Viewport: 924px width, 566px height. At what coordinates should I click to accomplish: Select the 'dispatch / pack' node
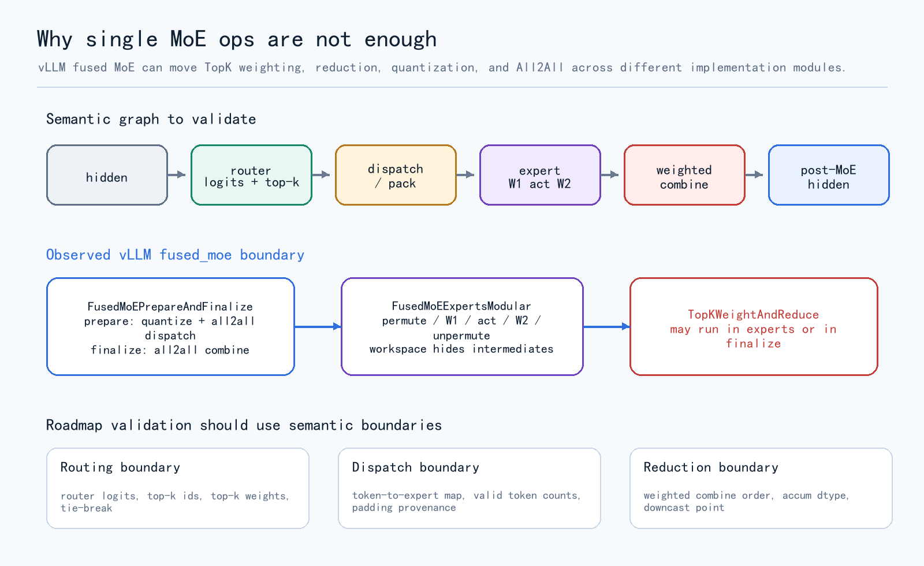click(x=396, y=175)
